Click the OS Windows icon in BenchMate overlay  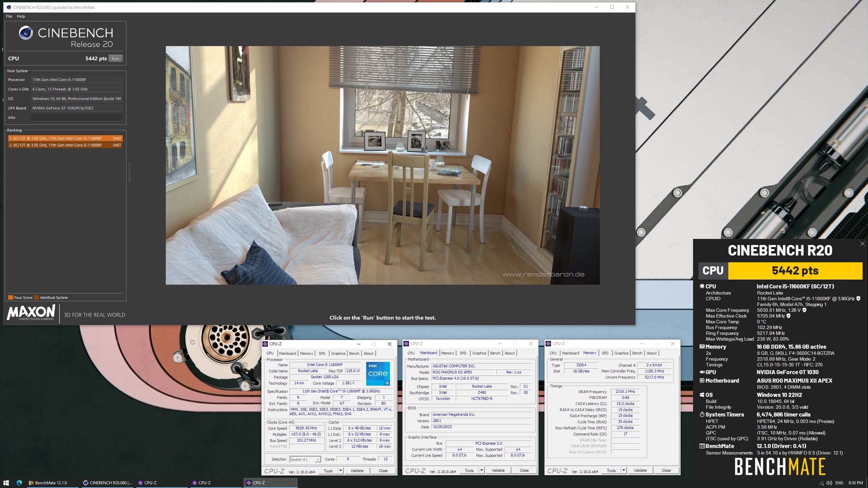pos(702,394)
